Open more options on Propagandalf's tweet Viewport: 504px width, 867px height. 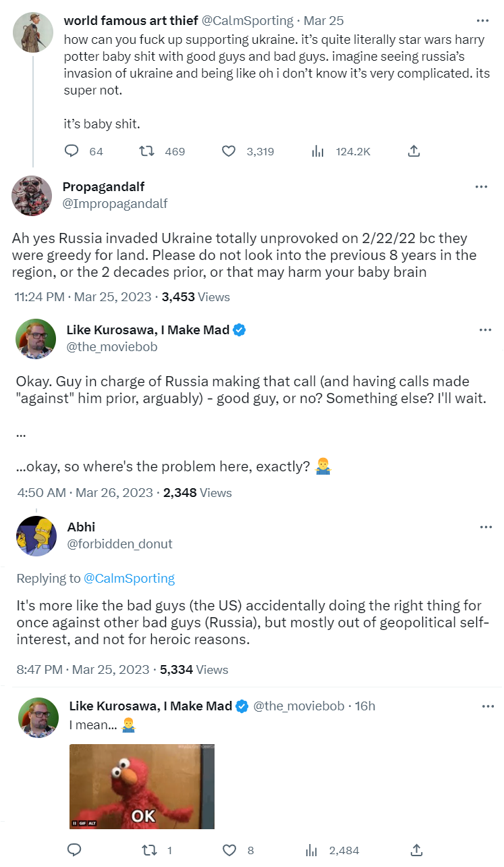(x=482, y=187)
